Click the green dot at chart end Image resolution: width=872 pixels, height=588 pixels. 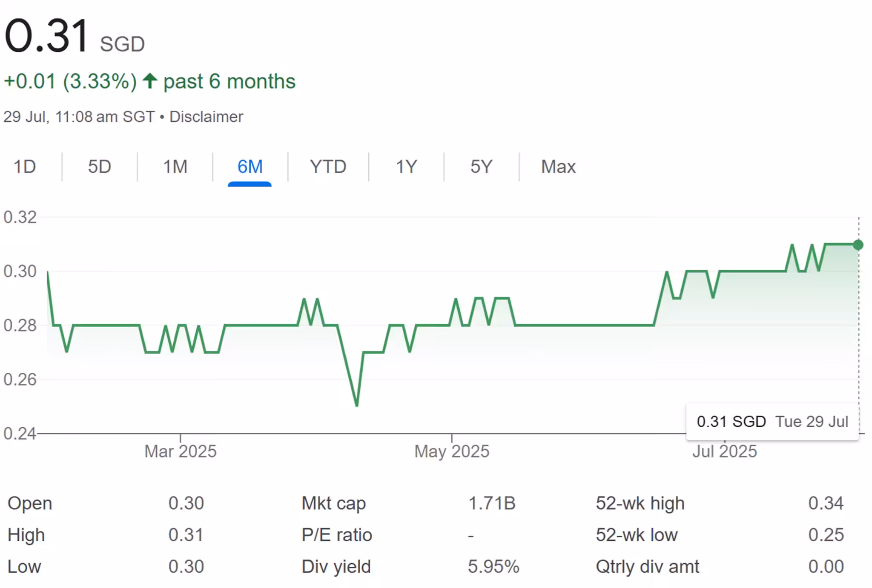click(x=858, y=245)
